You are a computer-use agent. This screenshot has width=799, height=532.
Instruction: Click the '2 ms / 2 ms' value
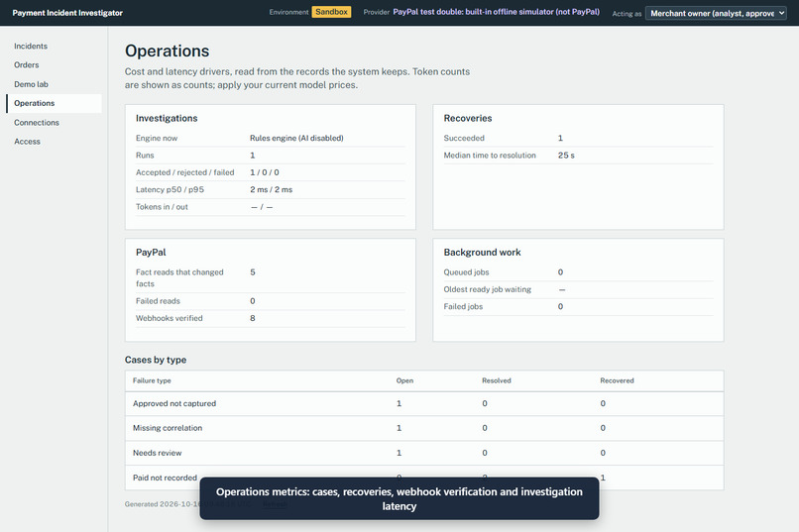[271, 189]
